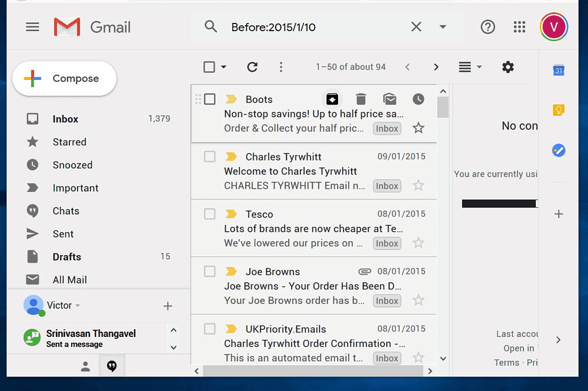Star the Charles Tyrwhitt email
588x391 pixels.
[418, 186]
